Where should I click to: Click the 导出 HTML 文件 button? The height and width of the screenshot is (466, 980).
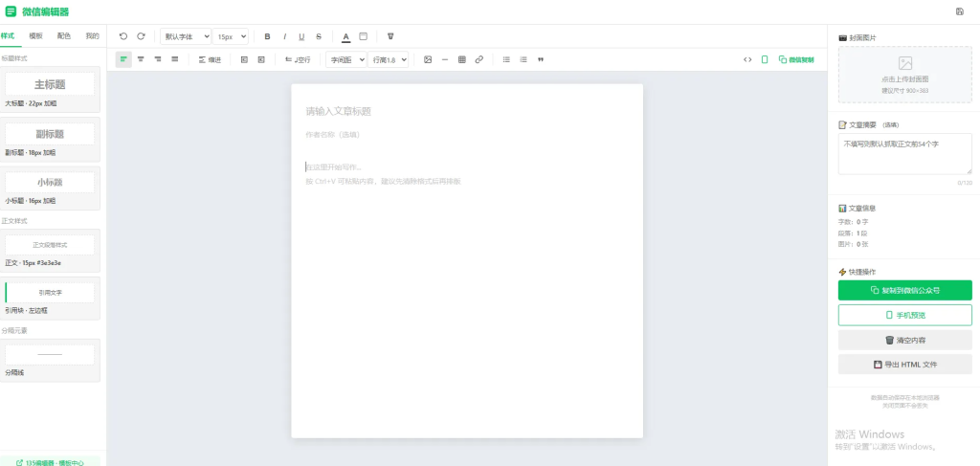coord(905,365)
